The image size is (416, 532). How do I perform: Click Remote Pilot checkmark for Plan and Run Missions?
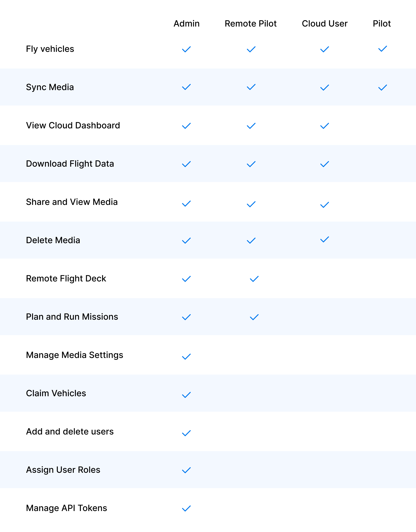254,317
